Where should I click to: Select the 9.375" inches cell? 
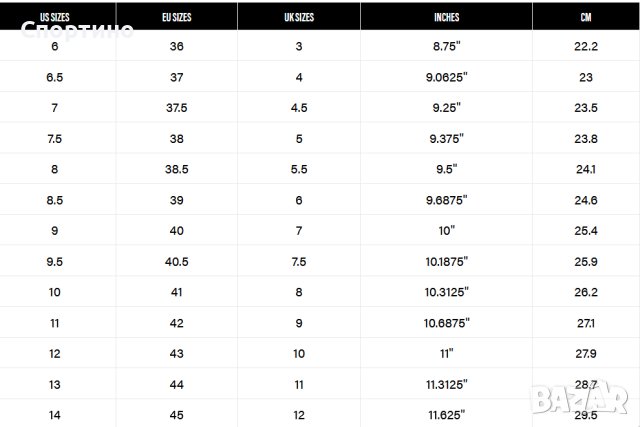tap(446, 139)
